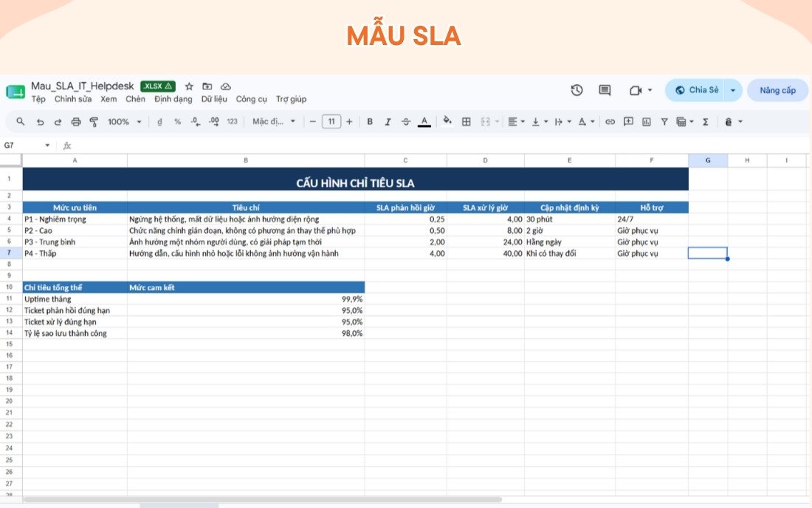The height and width of the screenshot is (508, 812).
Task: Decrease font size with minus
Action: 312,122
